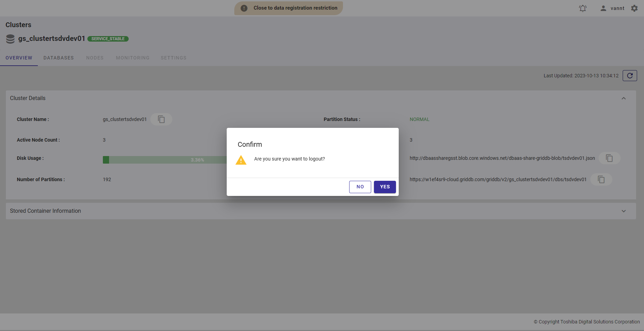Open the Monitoring tab
The height and width of the screenshot is (331, 644).
[x=132, y=58]
